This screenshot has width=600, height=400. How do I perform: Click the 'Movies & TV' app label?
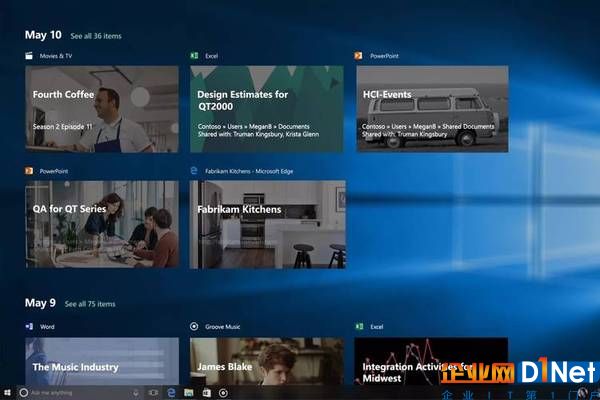pyautogui.click(x=56, y=56)
